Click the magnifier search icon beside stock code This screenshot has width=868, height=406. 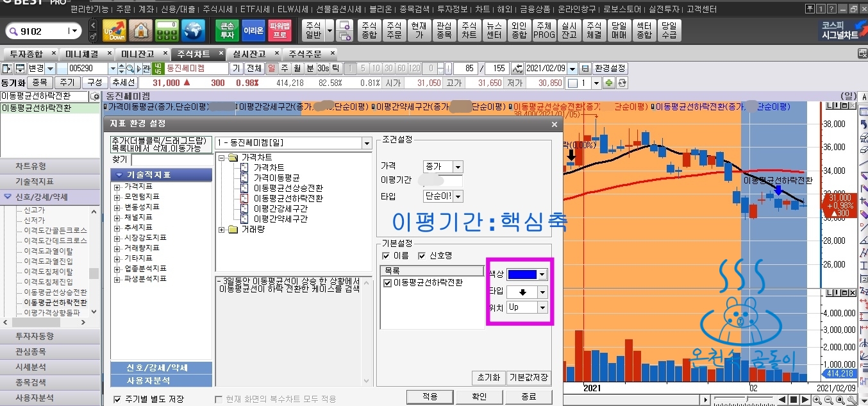tap(129, 68)
